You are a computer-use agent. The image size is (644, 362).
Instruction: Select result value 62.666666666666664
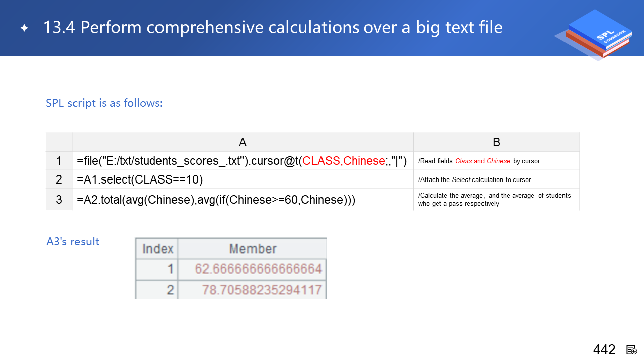pos(258,269)
